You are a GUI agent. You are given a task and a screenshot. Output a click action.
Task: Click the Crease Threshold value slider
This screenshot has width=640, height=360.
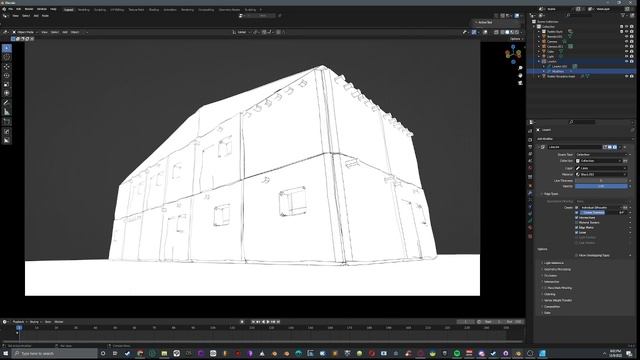coord(603,212)
